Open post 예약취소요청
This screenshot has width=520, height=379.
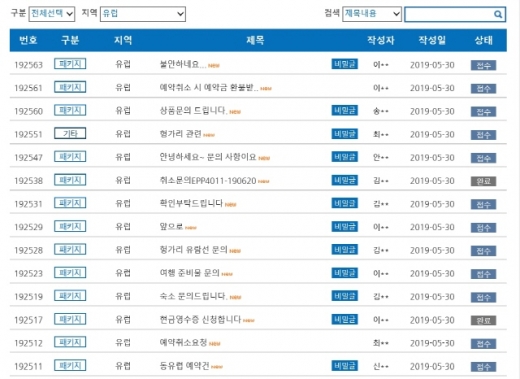coord(183,342)
